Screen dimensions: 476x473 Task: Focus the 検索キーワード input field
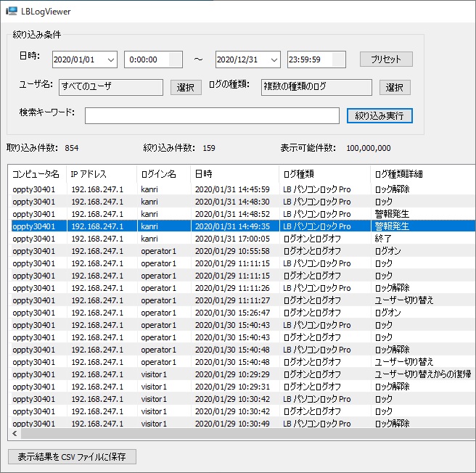click(x=212, y=115)
